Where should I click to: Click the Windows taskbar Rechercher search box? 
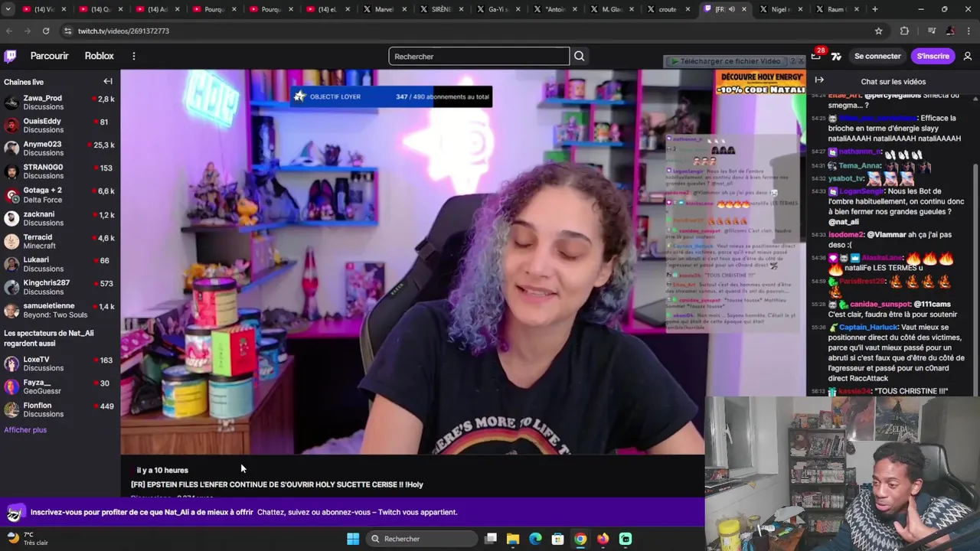(423, 539)
